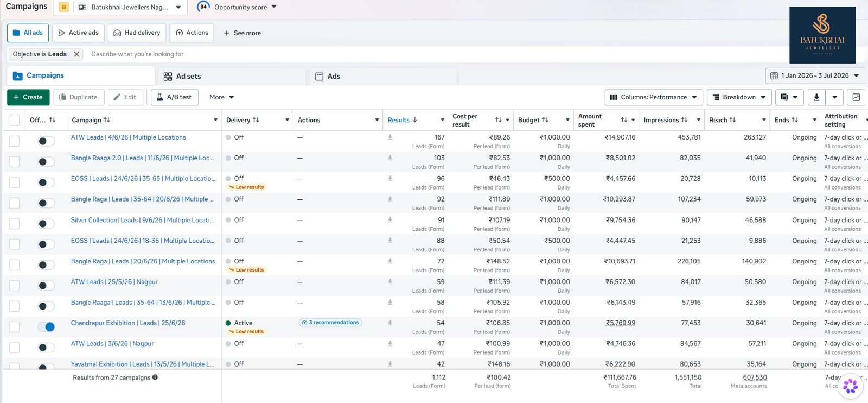This screenshot has height=403, width=868.
Task: Click the download icon in the toolbar
Action: point(816,97)
